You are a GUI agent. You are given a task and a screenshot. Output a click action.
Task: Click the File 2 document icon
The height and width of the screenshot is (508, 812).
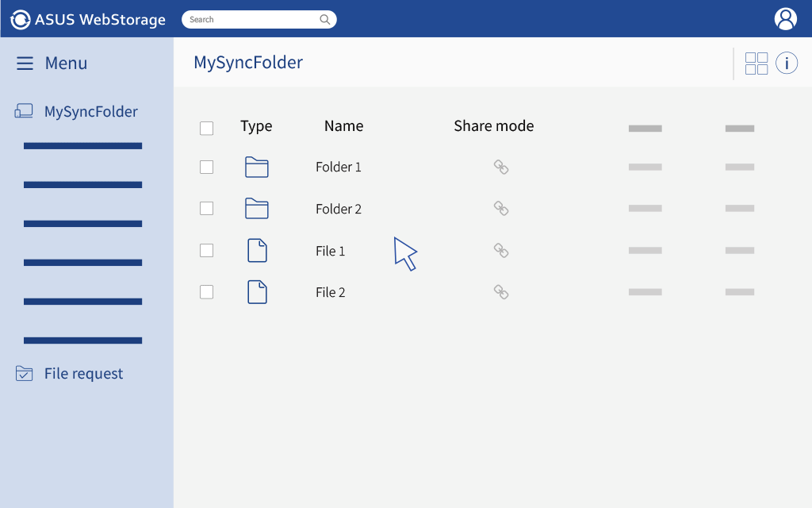click(257, 292)
